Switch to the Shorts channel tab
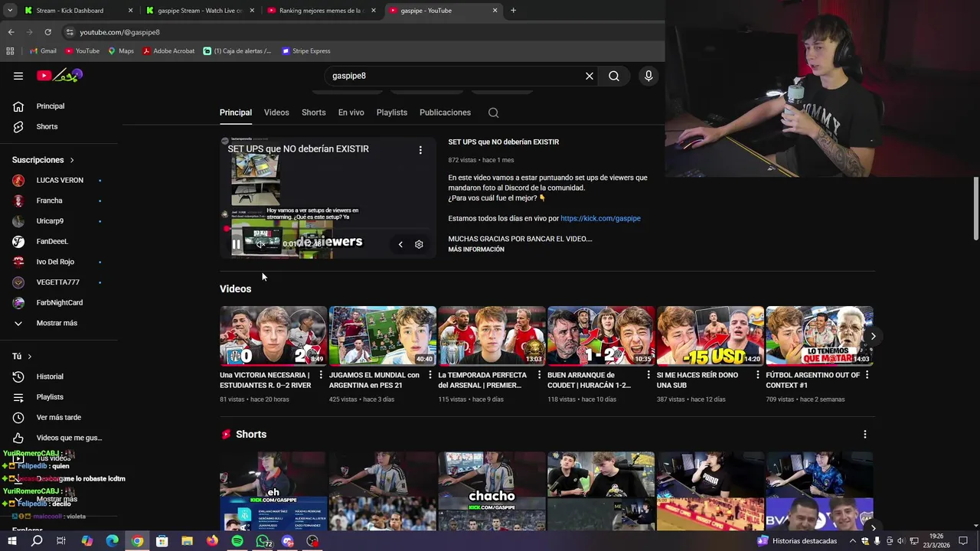This screenshot has height=551, width=980. 313,112
